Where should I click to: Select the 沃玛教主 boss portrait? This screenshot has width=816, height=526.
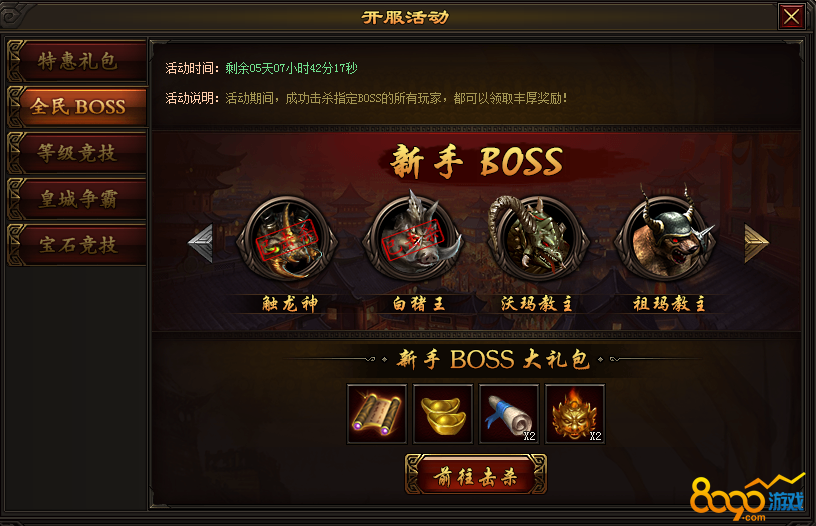click(539, 240)
